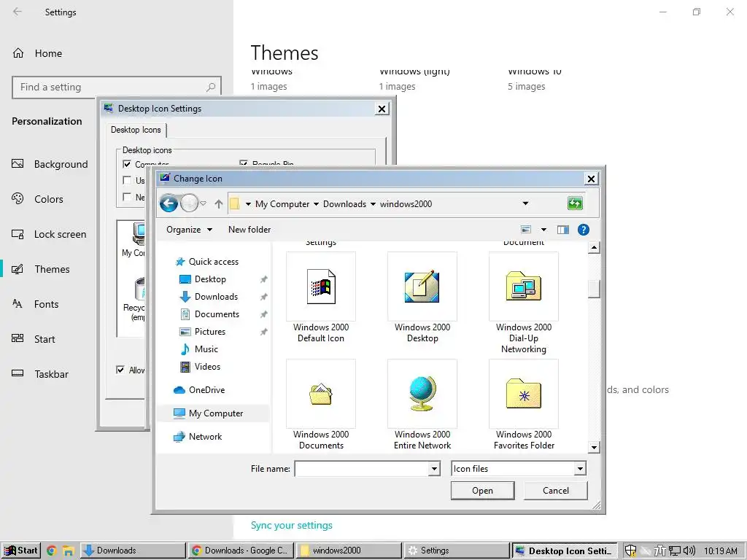Viewport: 747px width, 560px height.
Task: Refresh the folder with green arrows icon
Action: point(575,203)
